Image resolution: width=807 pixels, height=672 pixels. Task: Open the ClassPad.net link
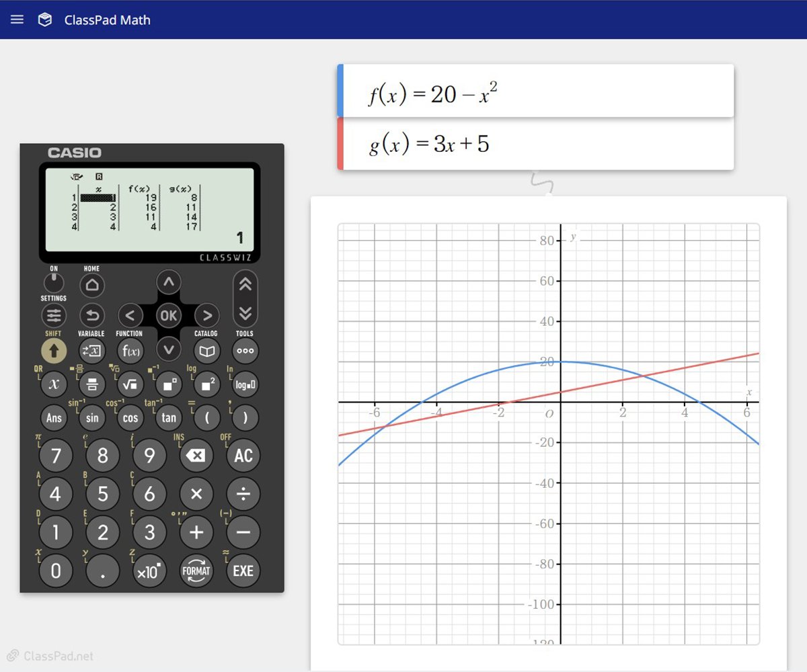[50, 656]
